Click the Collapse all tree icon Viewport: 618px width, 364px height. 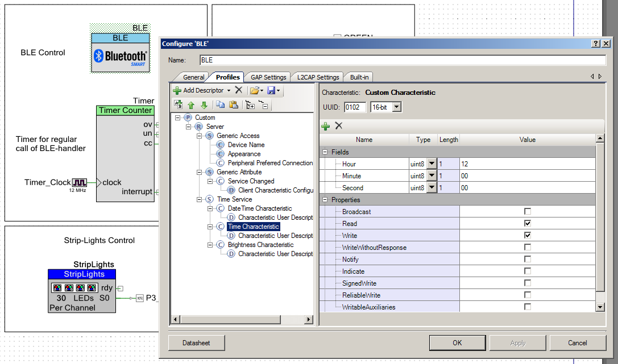coord(263,105)
